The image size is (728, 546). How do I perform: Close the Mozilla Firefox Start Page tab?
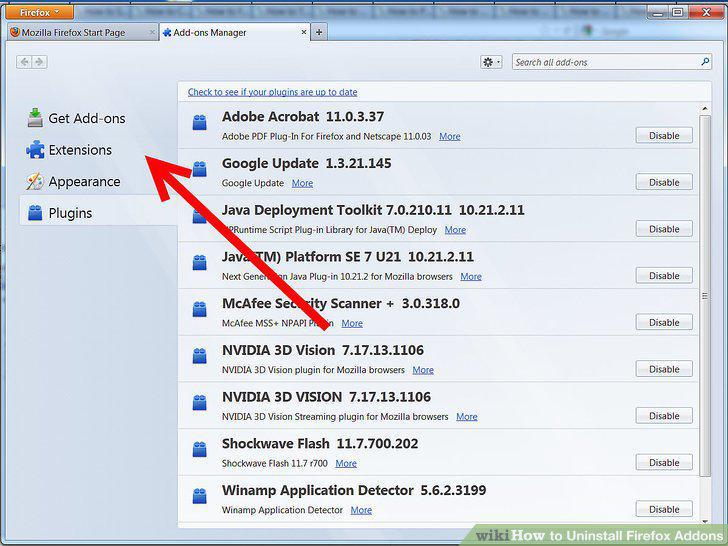[x=152, y=32]
